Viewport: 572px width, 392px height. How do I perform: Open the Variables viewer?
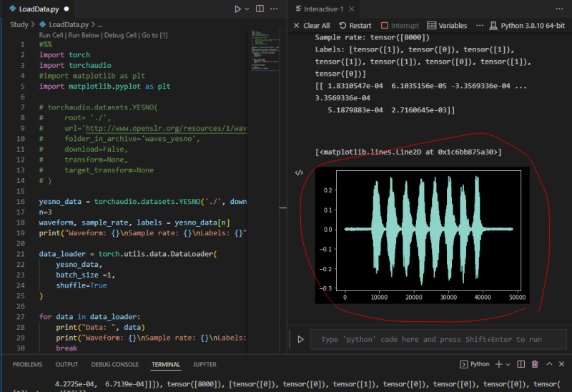448,26
